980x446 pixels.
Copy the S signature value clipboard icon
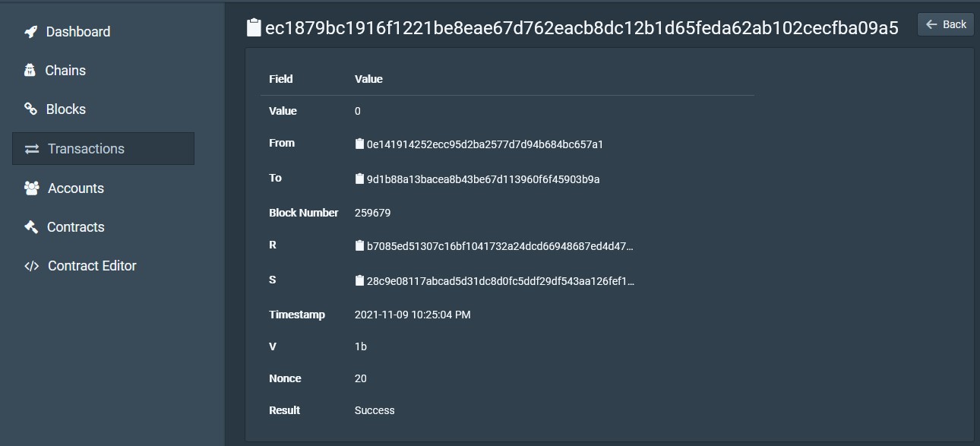click(359, 280)
